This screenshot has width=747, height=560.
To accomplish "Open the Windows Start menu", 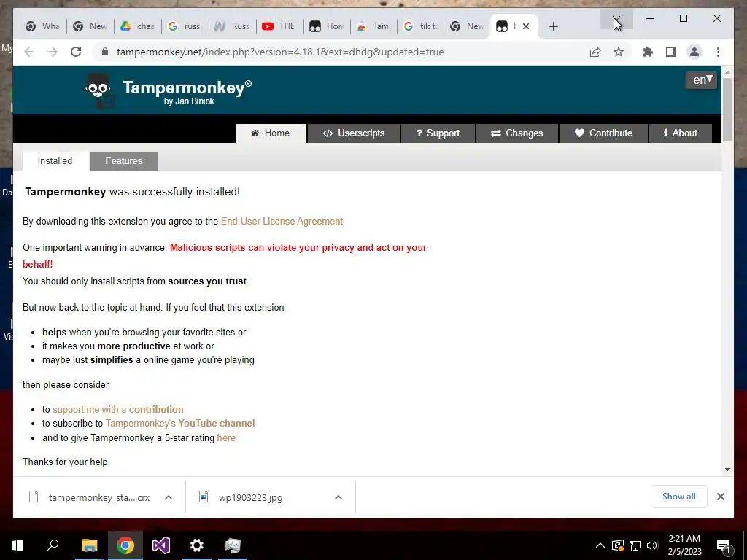I will [18, 545].
